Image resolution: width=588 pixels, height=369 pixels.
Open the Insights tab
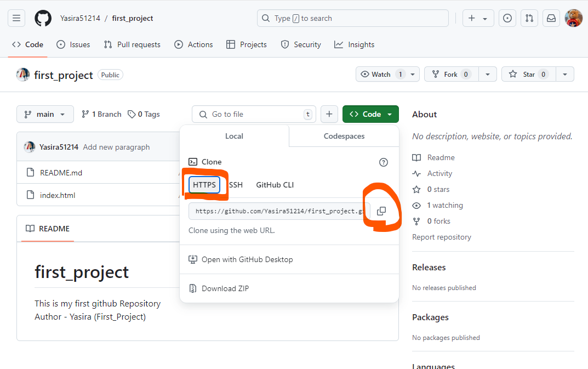[355, 44]
